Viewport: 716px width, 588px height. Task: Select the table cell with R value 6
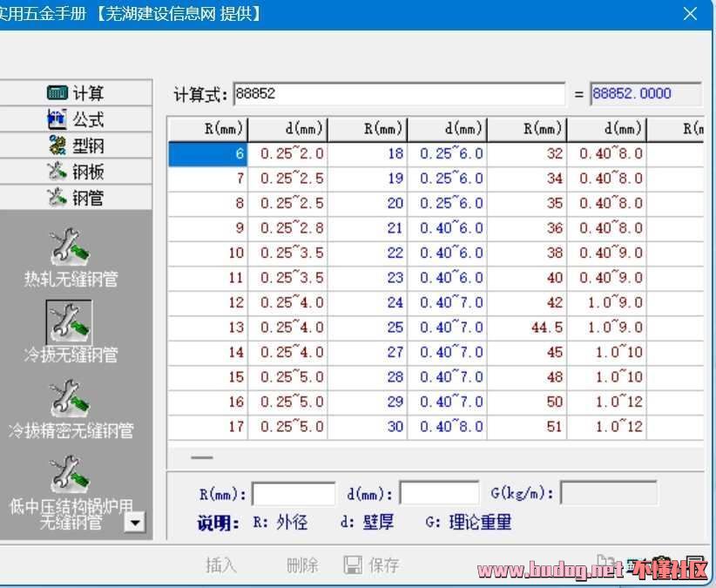(x=208, y=154)
